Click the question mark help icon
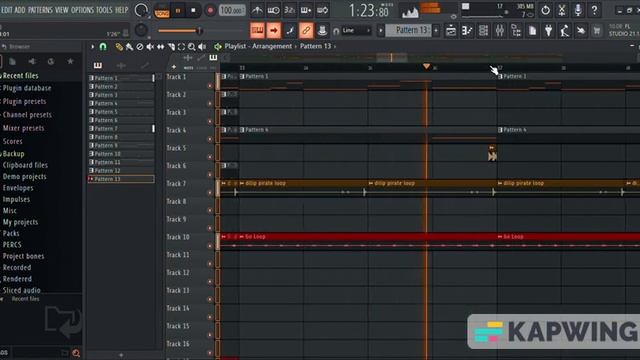 [594, 10]
